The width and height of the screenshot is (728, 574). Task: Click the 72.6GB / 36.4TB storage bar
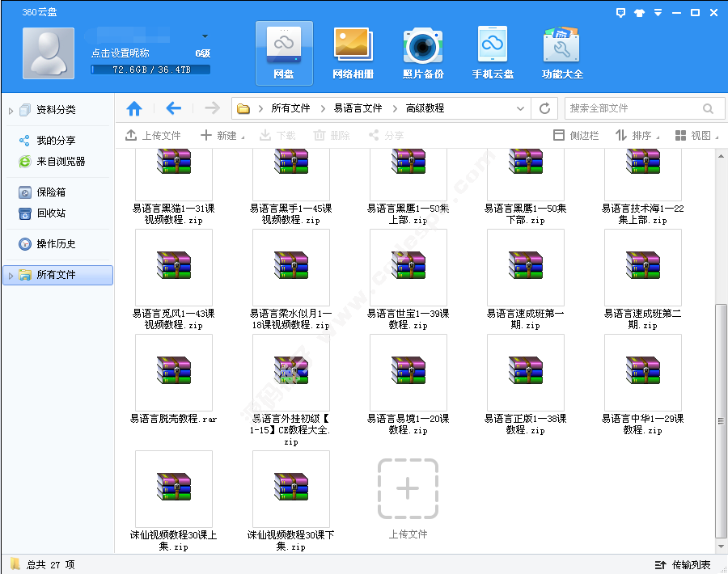coord(150,70)
